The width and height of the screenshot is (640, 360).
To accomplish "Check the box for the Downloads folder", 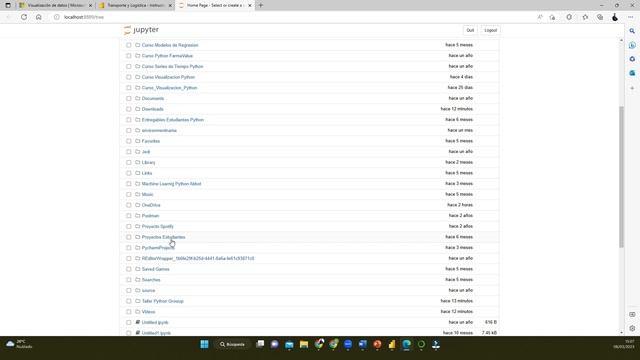I will point(129,109).
